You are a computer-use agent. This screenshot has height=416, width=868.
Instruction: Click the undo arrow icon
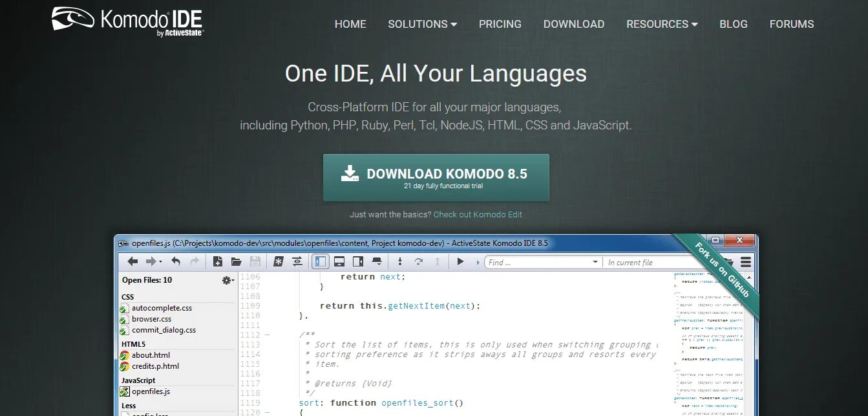176,262
